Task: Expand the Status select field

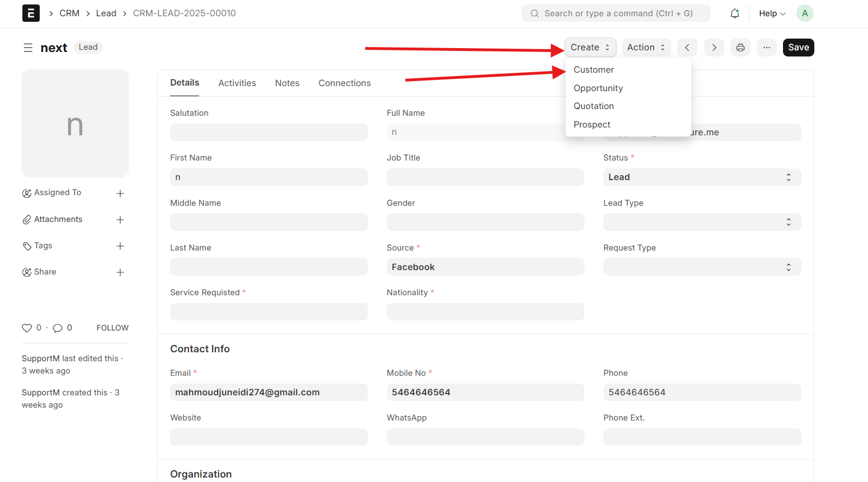Action: (x=702, y=177)
